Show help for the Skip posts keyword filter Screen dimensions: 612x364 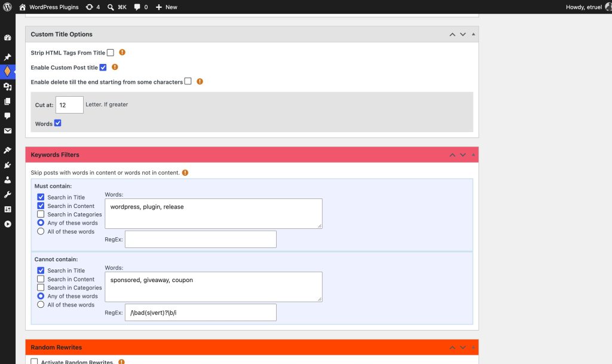(185, 173)
